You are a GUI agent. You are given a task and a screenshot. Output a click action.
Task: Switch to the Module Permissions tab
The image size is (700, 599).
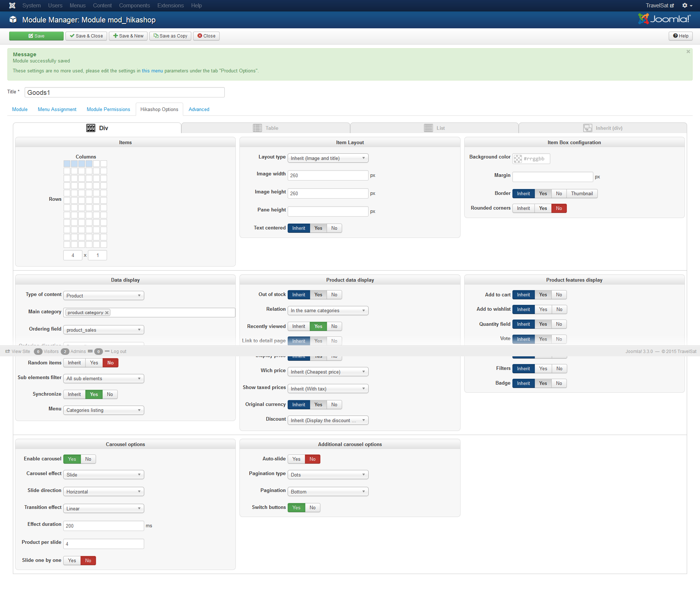coord(109,110)
